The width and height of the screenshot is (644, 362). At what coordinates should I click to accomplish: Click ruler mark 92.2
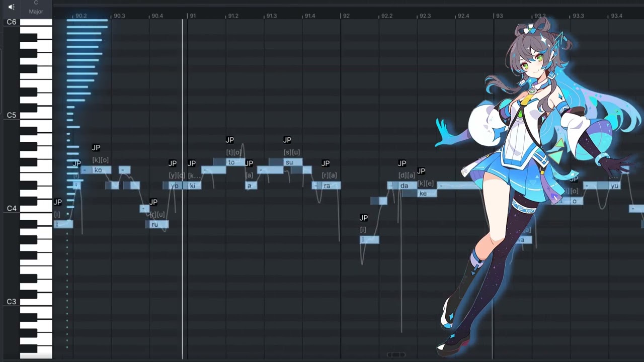386,16
